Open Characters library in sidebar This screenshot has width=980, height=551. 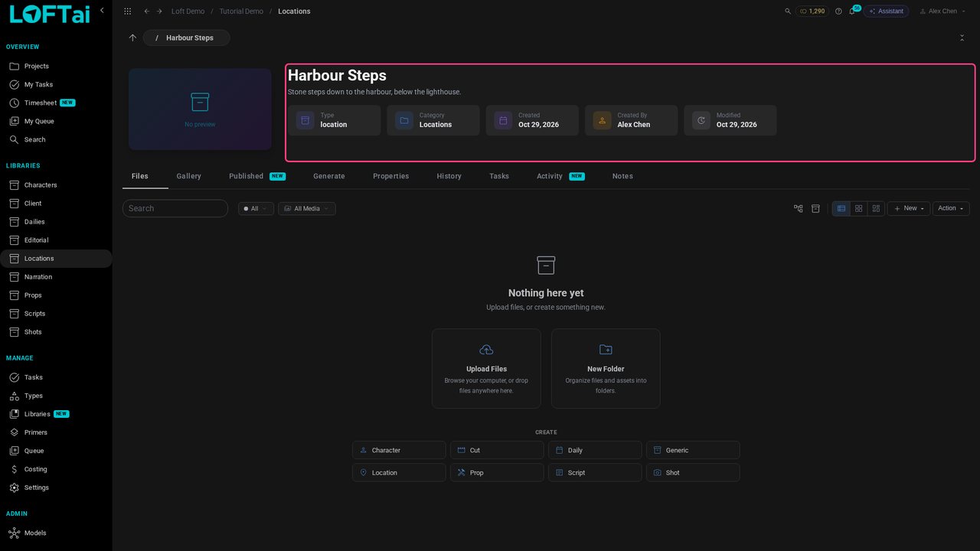tap(56, 185)
